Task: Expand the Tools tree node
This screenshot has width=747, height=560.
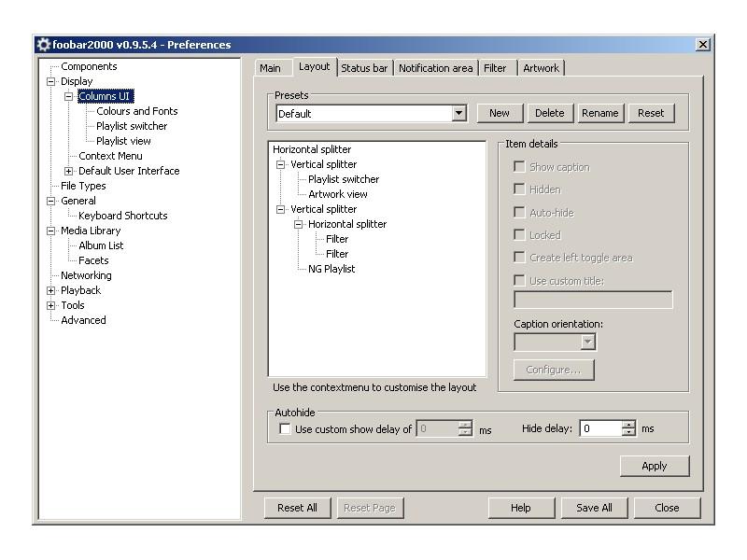Action: coord(50,305)
